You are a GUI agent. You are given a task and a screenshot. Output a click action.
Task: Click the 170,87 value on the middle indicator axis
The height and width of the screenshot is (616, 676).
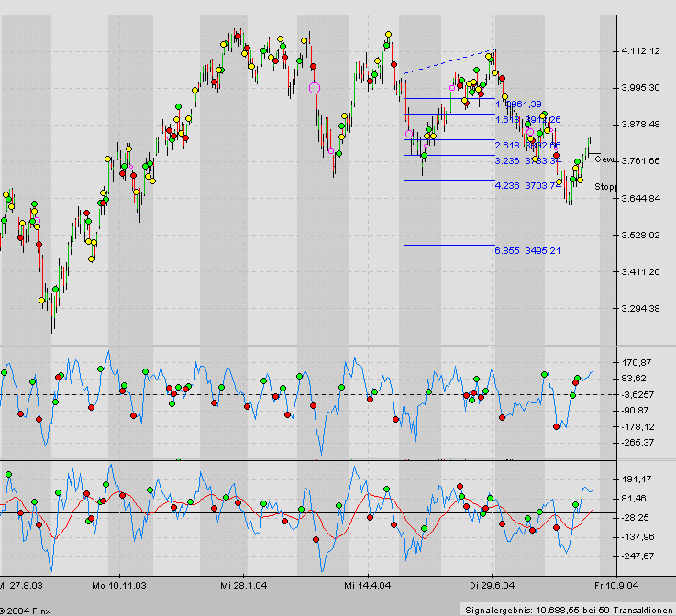coord(636,363)
